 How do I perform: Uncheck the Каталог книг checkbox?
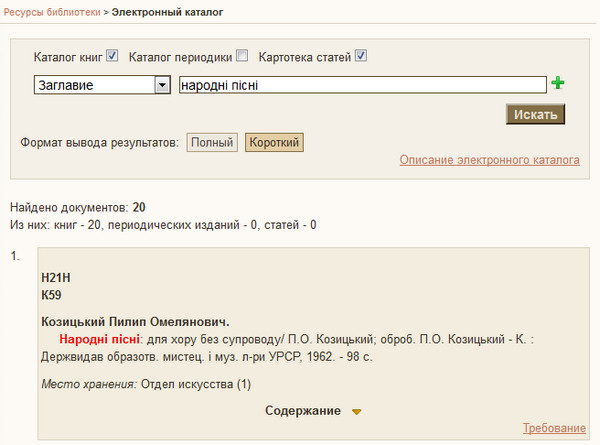[112, 56]
